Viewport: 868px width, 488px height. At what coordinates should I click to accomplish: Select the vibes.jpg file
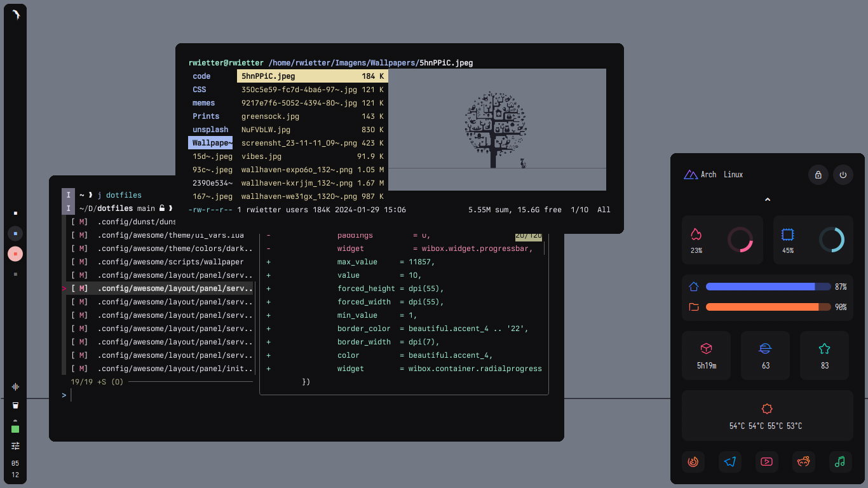[x=313, y=156]
